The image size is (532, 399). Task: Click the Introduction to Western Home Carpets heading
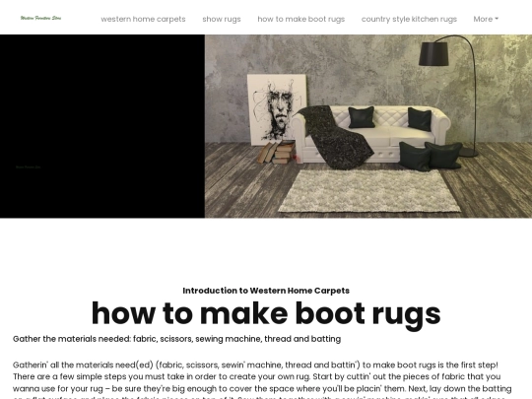[266, 291]
